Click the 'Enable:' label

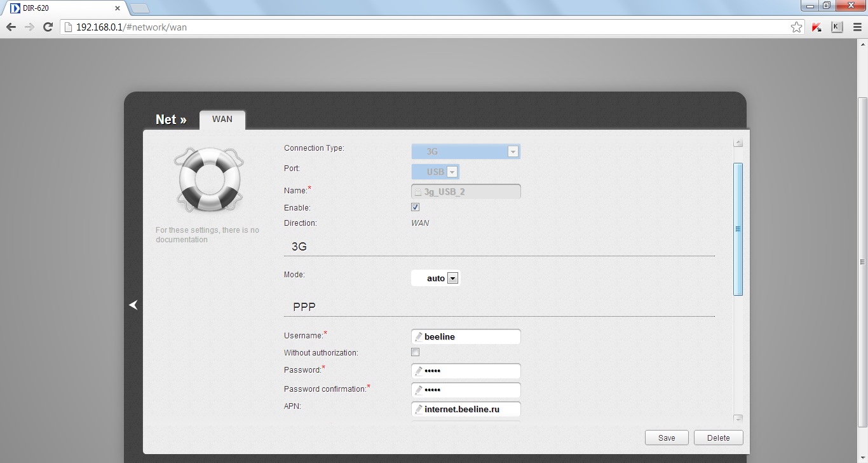297,208
